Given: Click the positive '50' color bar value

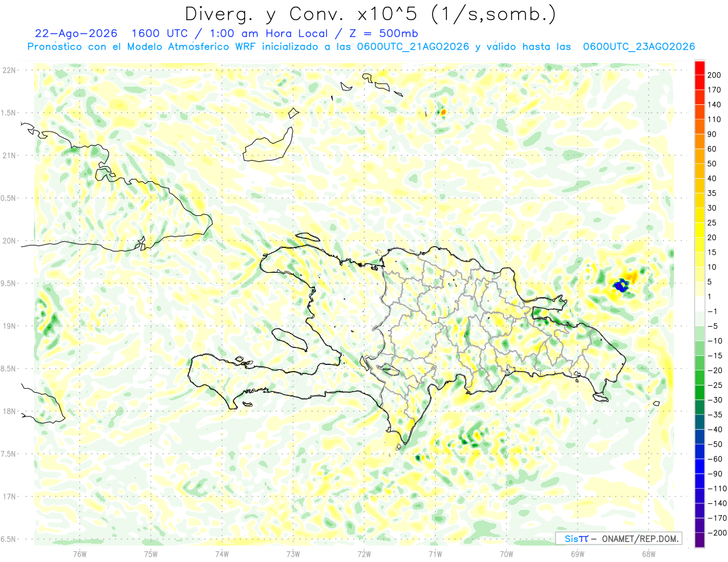Looking at the screenshot, I should 713,164.
